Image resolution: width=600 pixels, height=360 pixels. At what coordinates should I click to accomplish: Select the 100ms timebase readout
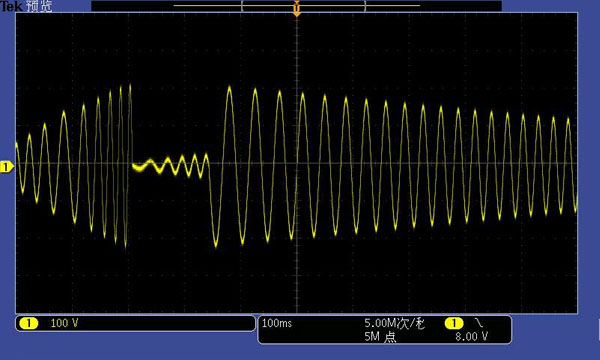[x=277, y=323]
